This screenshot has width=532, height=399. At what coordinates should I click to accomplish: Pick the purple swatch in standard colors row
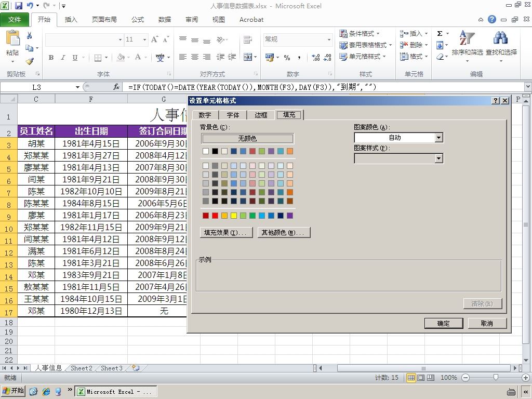click(290, 216)
